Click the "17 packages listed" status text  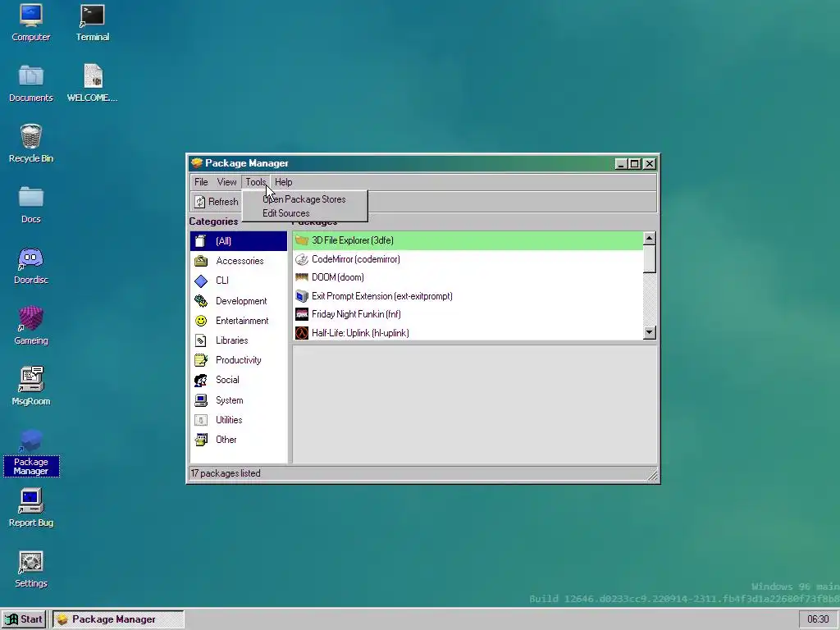point(226,473)
